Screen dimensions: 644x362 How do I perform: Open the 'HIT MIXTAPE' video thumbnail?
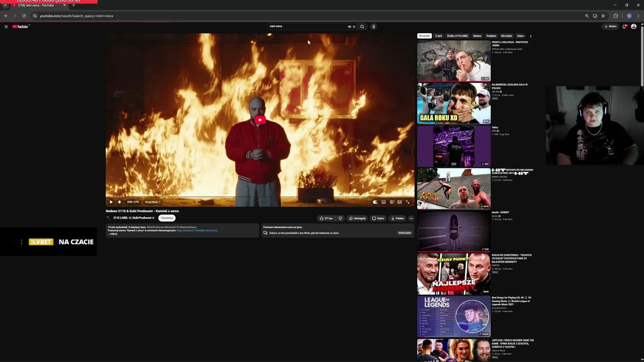coord(454,189)
